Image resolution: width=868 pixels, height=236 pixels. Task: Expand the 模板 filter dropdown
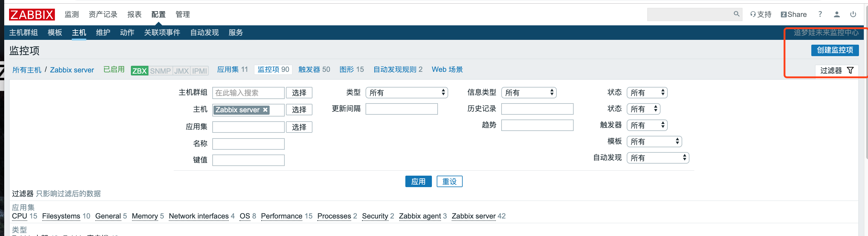click(x=654, y=141)
